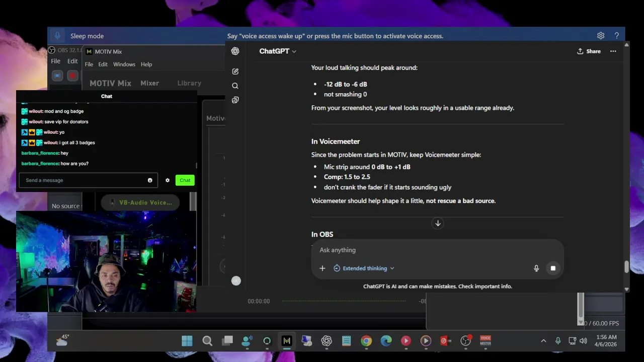Screen dimensions: 644x362
Task: Click the "In Voicemeeter" heading
Action: click(x=336, y=142)
